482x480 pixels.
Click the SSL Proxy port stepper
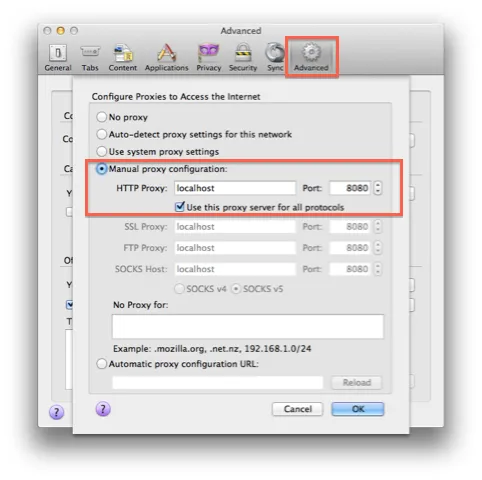(378, 227)
